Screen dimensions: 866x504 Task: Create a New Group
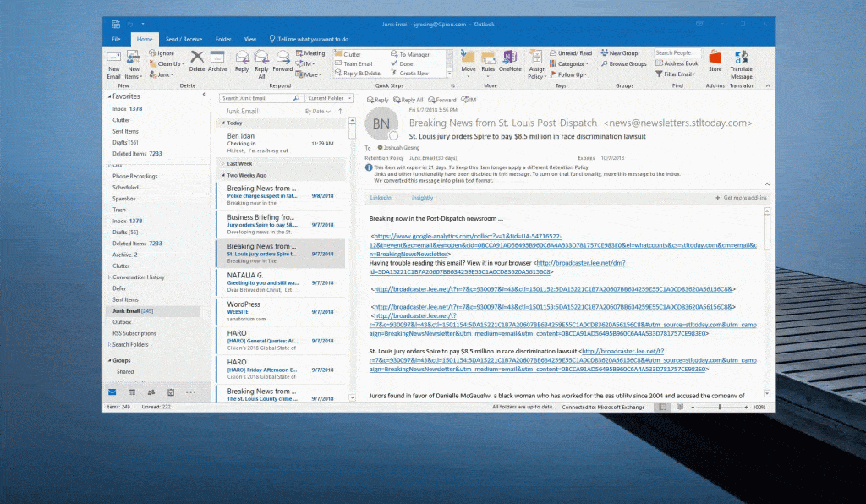pos(619,53)
